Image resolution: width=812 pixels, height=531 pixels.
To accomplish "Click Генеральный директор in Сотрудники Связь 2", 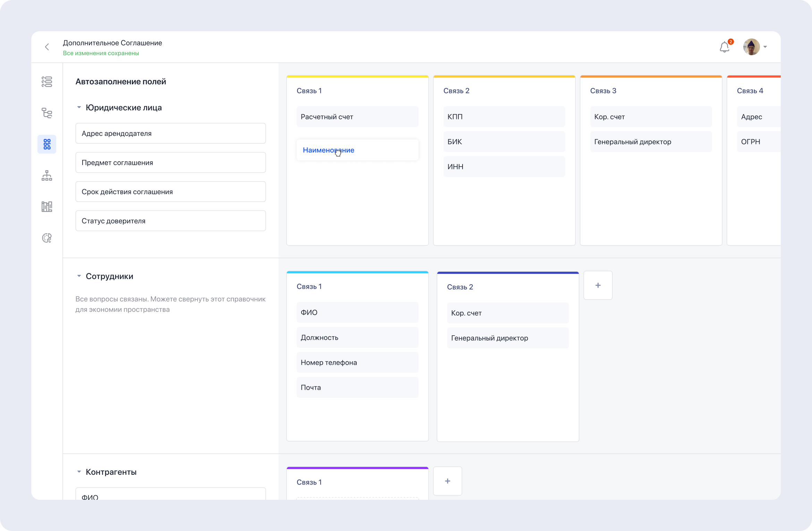I will 508,338.
